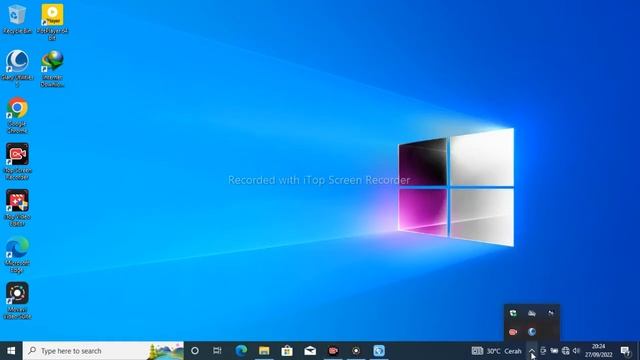Image resolution: width=640 pixels, height=360 pixels.
Task: Select the Movavi Video Suite desktop shortcut
Action: coord(17,301)
